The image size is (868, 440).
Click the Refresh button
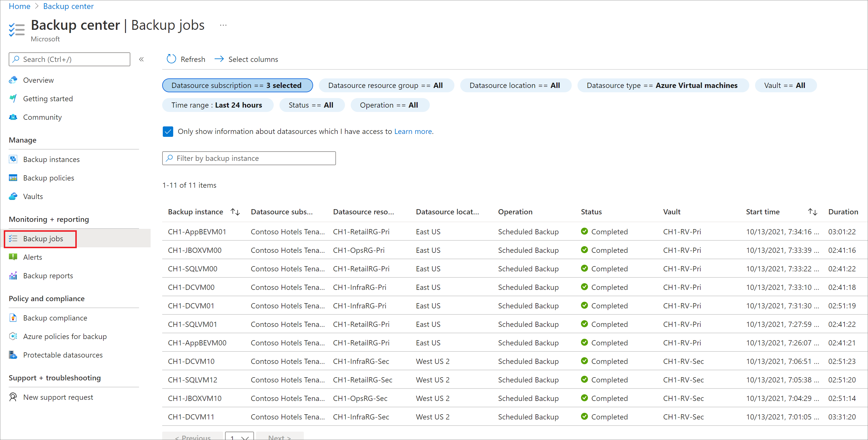tap(185, 59)
